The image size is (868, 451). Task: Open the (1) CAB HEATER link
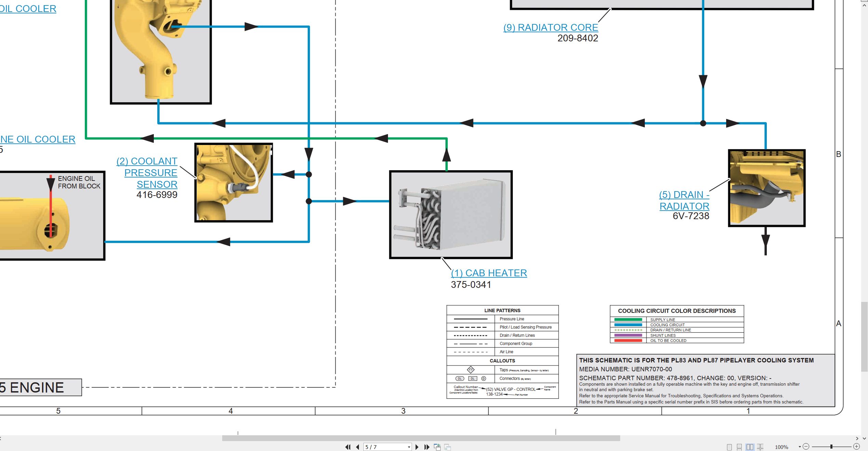tap(489, 273)
